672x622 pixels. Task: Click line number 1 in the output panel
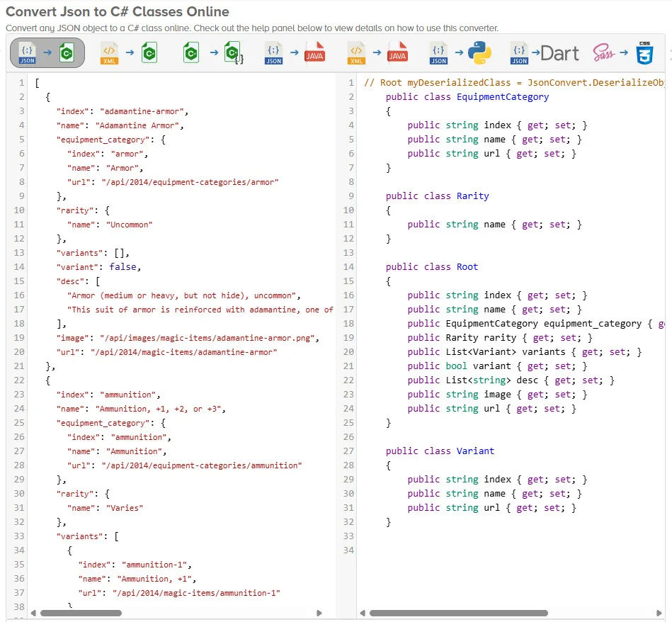351,82
